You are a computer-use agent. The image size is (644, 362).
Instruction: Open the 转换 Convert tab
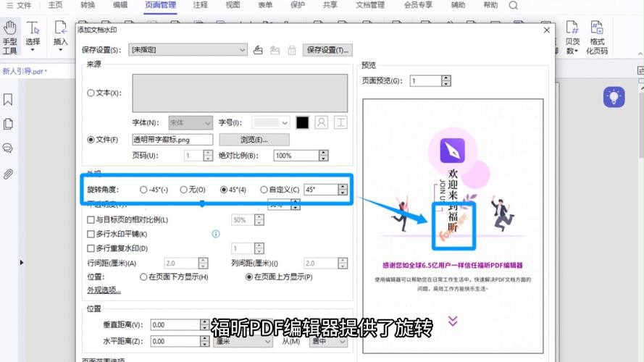88,5
